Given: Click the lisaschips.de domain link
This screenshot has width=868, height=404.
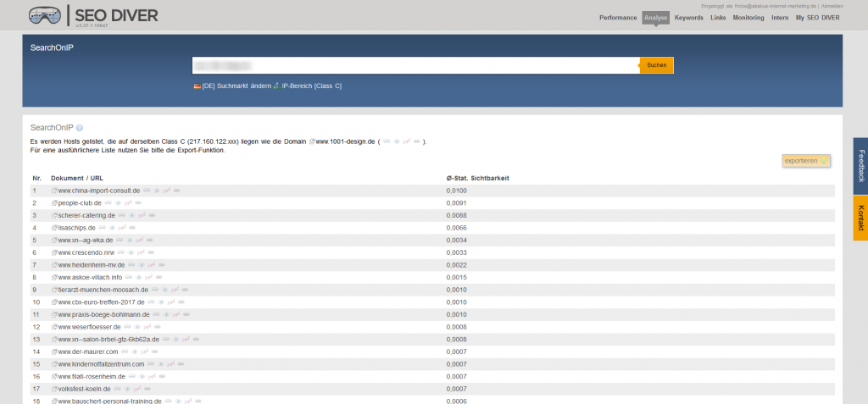Looking at the screenshot, I should coord(77,228).
